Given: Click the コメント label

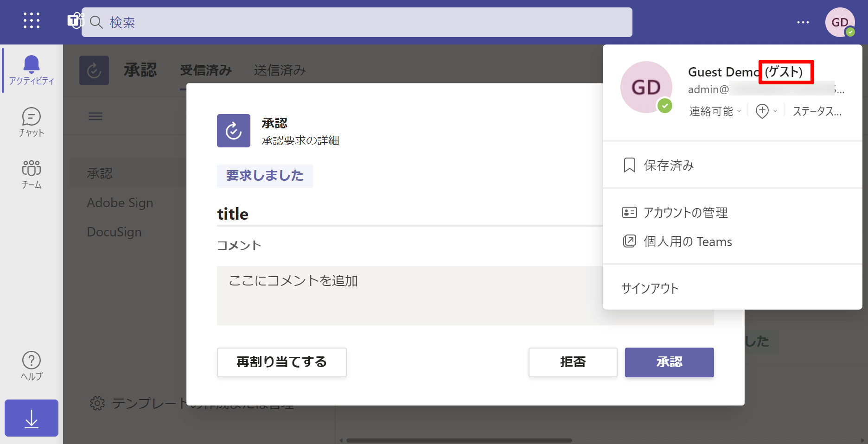Looking at the screenshot, I should tap(239, 245).
